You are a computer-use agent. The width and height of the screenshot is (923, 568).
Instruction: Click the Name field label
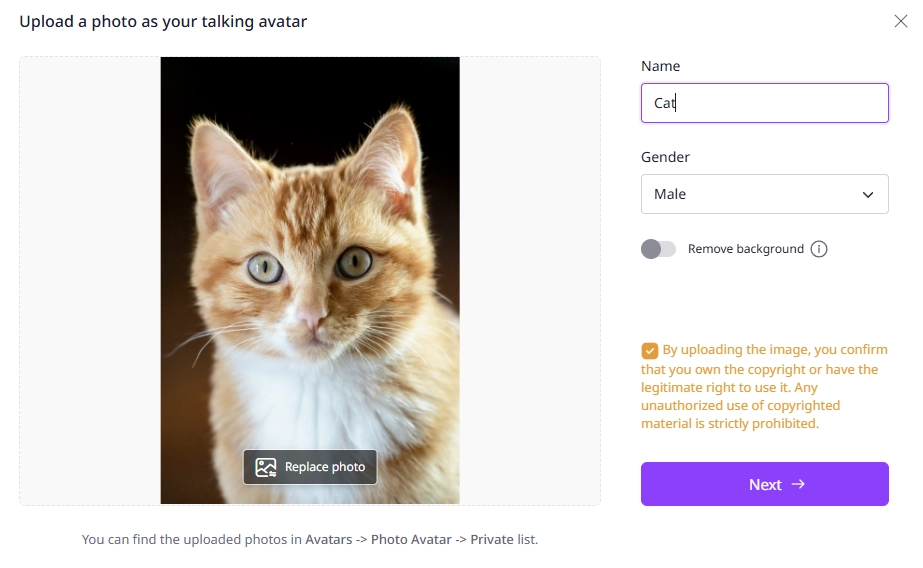[660, 66]
